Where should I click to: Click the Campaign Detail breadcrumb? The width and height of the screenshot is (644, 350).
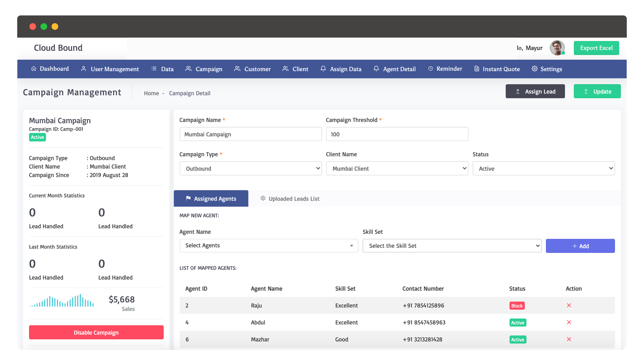pos(190,93)
